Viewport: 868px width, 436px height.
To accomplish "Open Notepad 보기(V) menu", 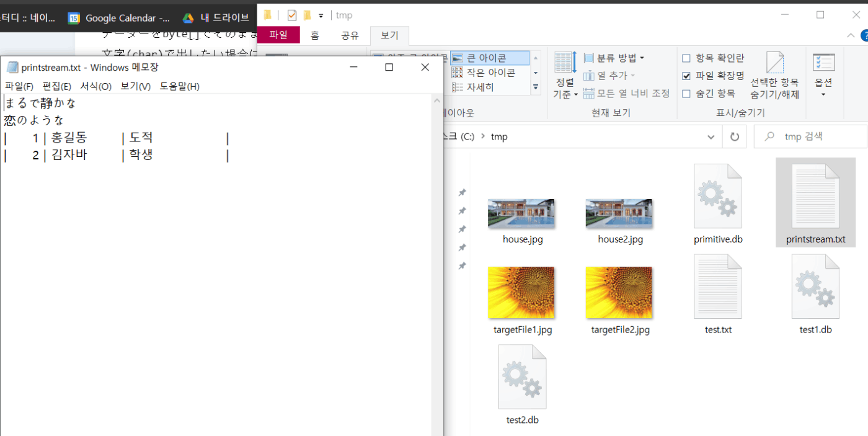I will (x=135, y=86).
